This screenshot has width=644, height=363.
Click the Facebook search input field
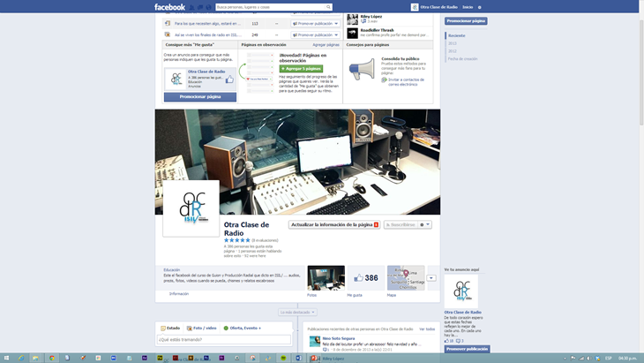pyautogui.click(x=270, y=7)
